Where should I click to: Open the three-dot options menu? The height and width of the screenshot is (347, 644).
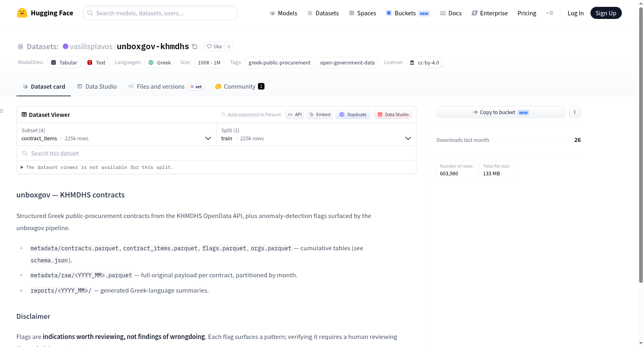[575, 112]
